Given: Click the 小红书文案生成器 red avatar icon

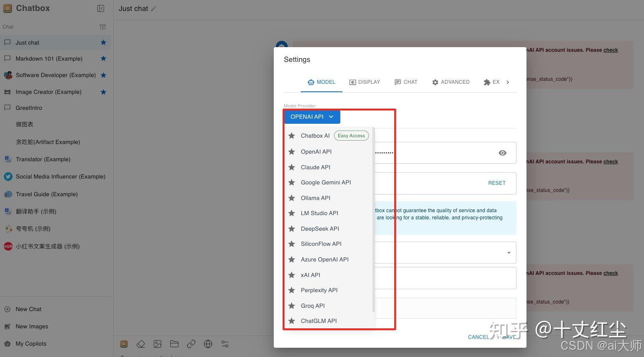Looking at the screenshot, I should pyautogui.click(x=8, y=246).
